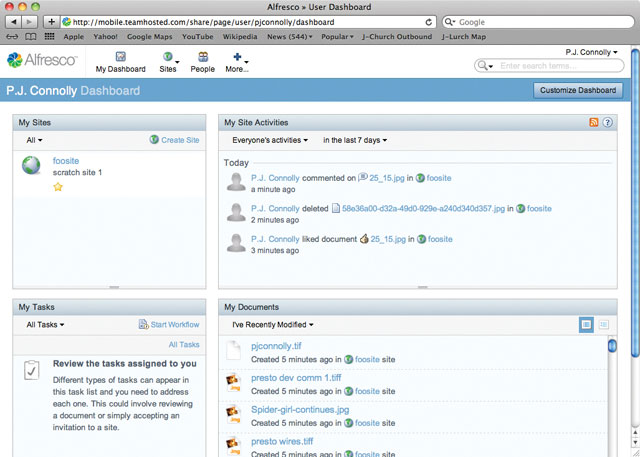Viewport: 640px width, 457px height.
Task: Open the Everyone's activities filter dropdown
Action: [x=270, y=140]
